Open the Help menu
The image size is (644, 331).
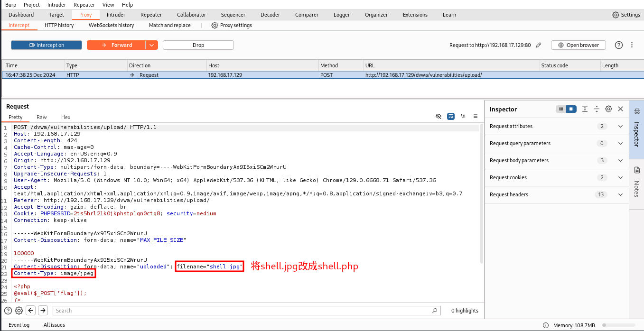click(128, 5)
